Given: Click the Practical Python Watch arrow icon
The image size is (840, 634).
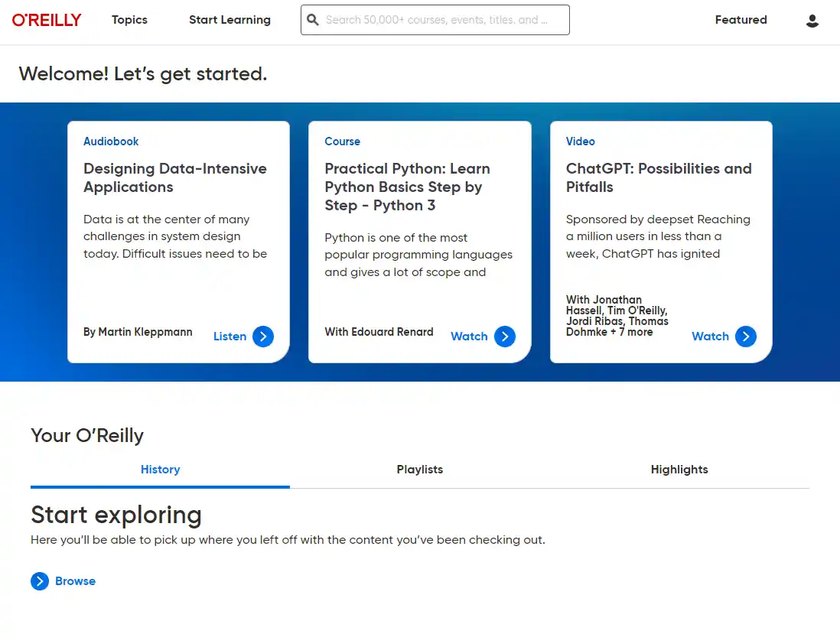Looking at the screenshot, I should (504, 337).
